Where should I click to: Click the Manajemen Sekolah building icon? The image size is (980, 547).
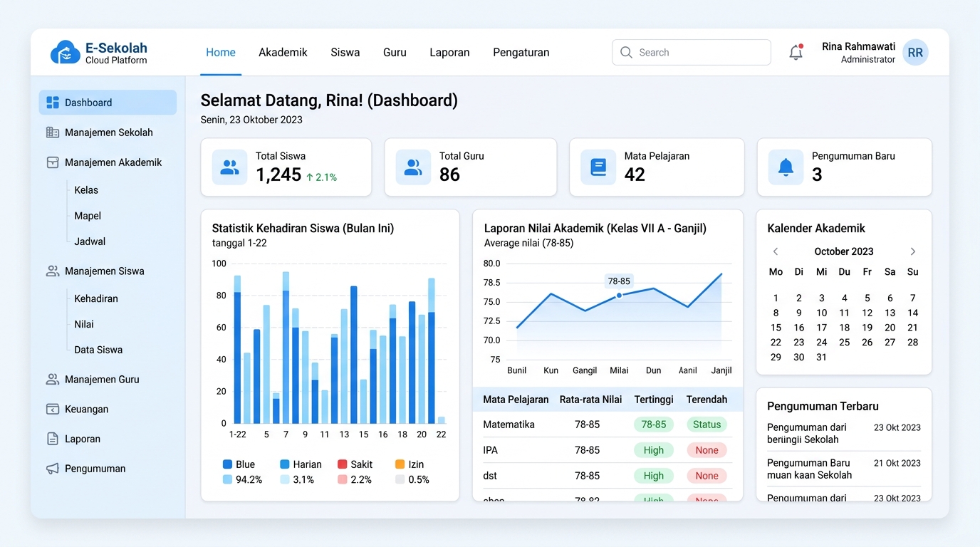pos(53,132)
